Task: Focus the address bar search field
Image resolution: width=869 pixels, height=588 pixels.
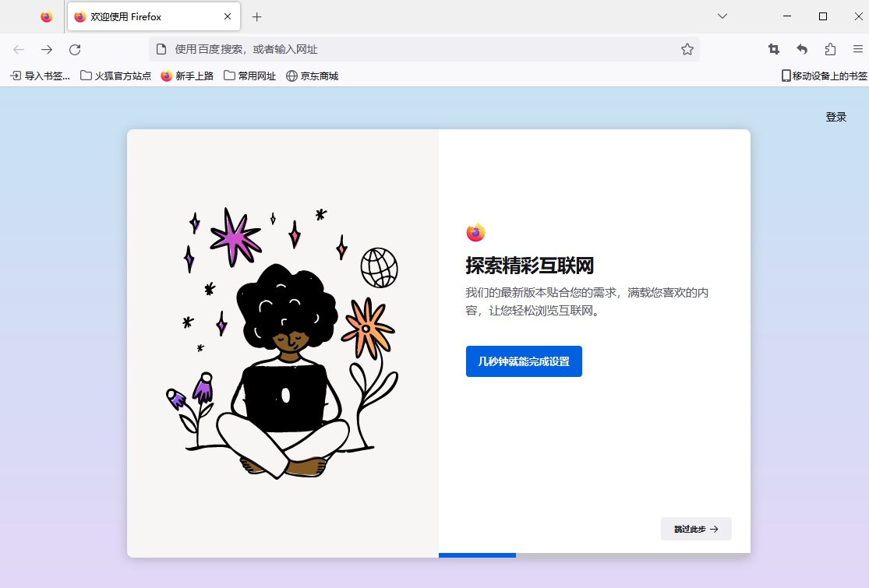Action: click(424, 49)
